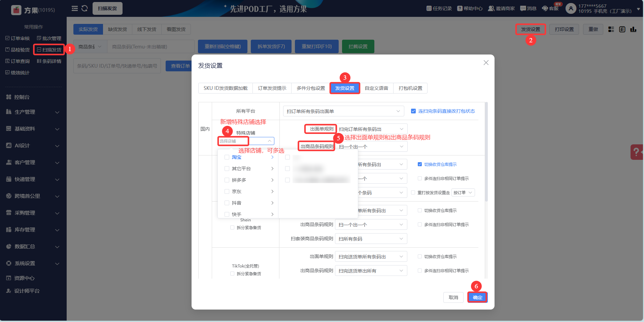Screen dimensions: 644x322
Task: Open 订单审核 in the sidebar shortcuts
Action: tap(18, 38)
